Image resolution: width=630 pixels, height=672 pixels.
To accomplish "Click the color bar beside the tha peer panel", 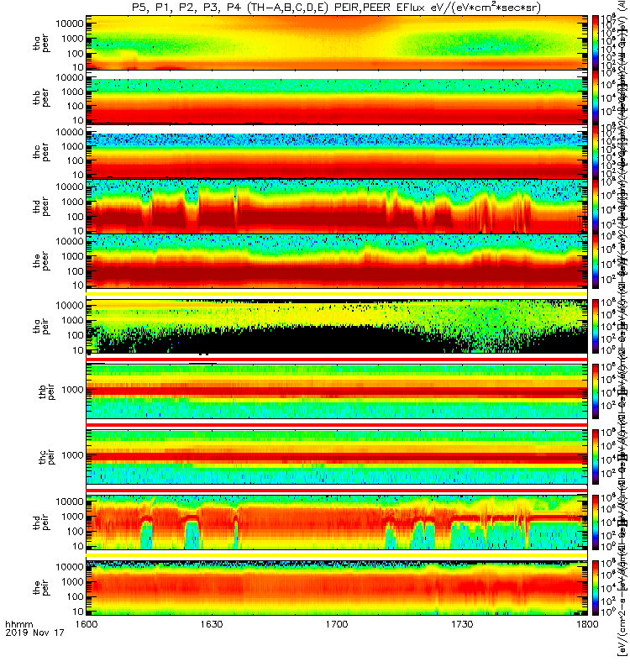I will click(x=596, y=43).
